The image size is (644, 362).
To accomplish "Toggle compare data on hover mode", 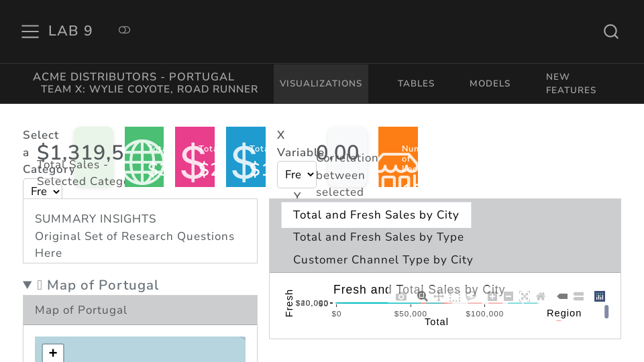I will pos(578,296).
